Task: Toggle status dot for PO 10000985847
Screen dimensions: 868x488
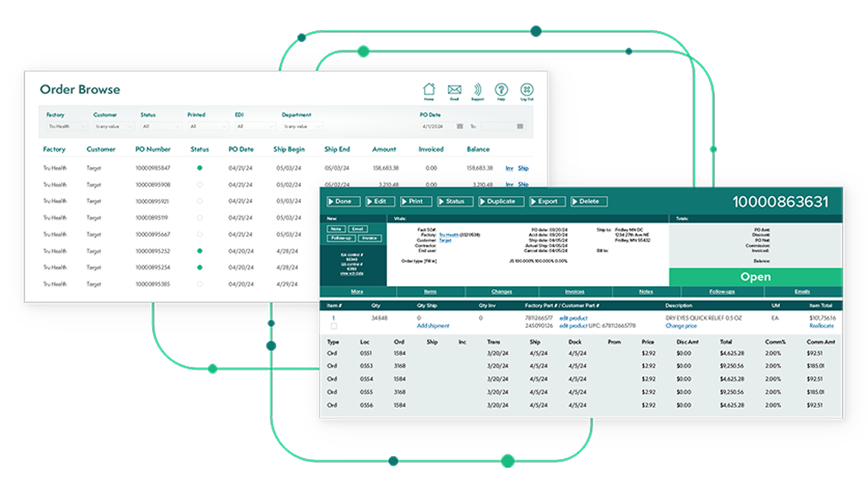Action: click(x=200, y=168)
